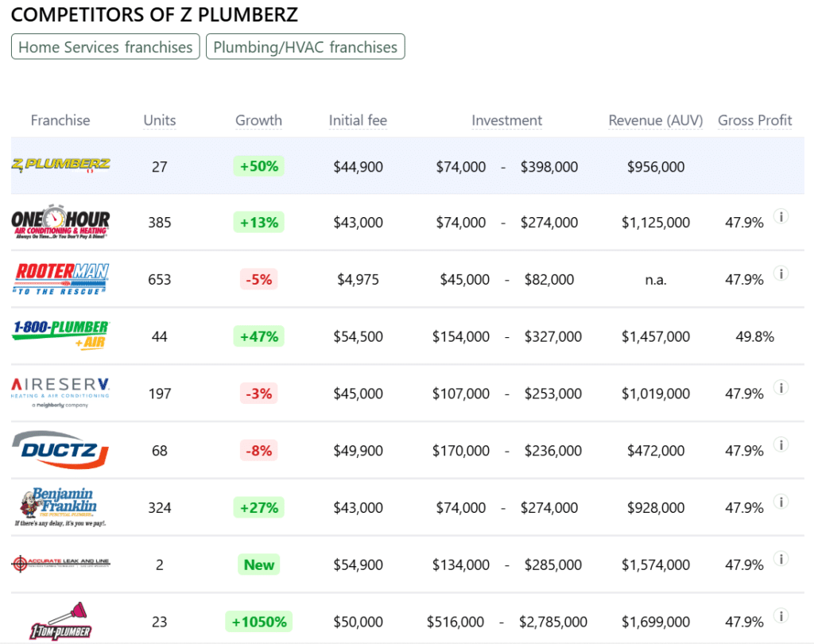This screenshot has width=814, height=644.
Task: Open Plumbing/HVAC franchises tag
Action: coord(305,47)
